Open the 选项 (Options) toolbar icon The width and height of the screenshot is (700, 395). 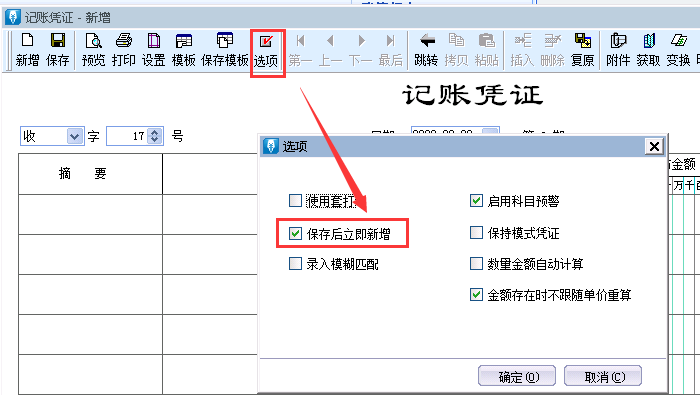(266, 50)
